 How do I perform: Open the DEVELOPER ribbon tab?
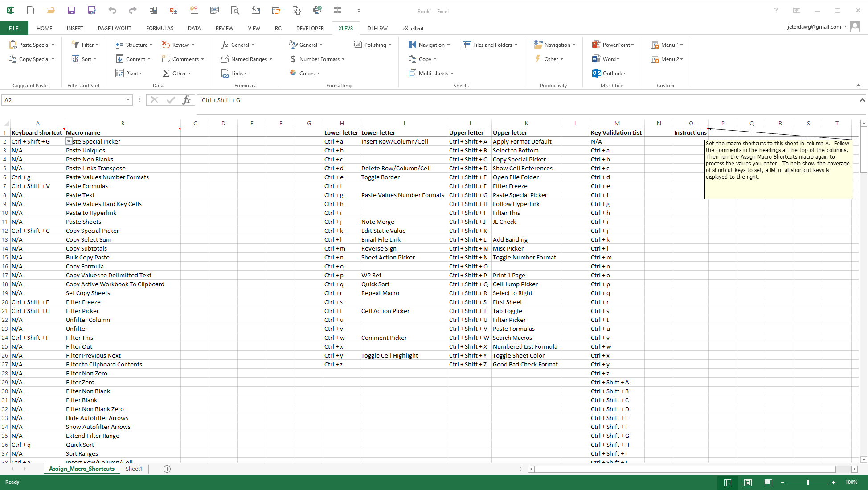point(310,29)
